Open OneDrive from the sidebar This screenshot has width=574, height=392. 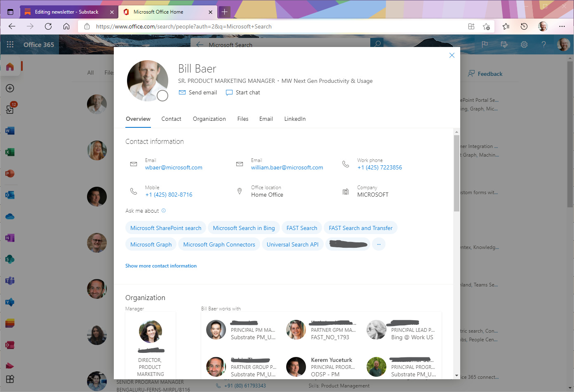(10, 216)
